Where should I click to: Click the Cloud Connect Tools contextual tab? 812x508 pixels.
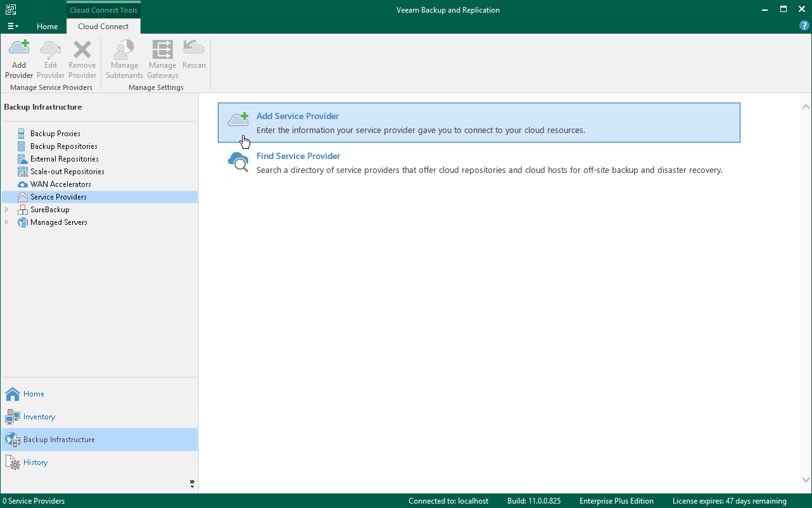[103, 10]
